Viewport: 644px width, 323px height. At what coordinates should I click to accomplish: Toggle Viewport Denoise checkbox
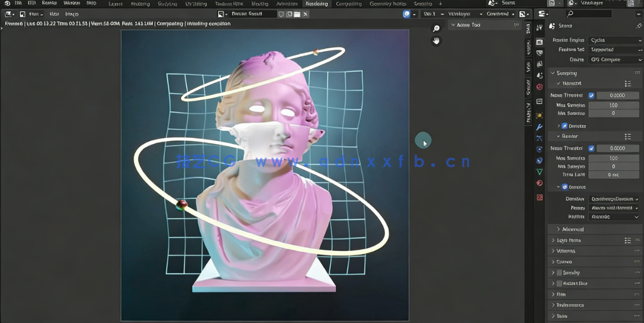point(564,126)
